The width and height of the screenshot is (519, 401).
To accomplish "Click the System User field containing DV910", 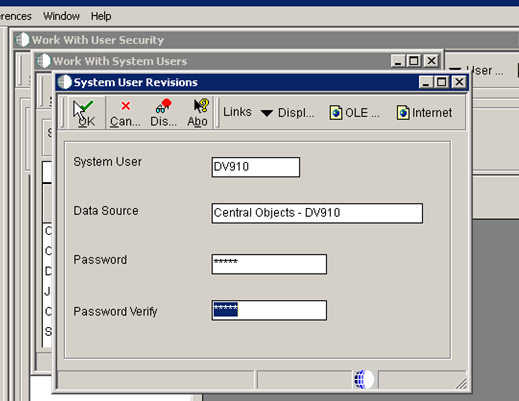I will [x=256, y=167].
